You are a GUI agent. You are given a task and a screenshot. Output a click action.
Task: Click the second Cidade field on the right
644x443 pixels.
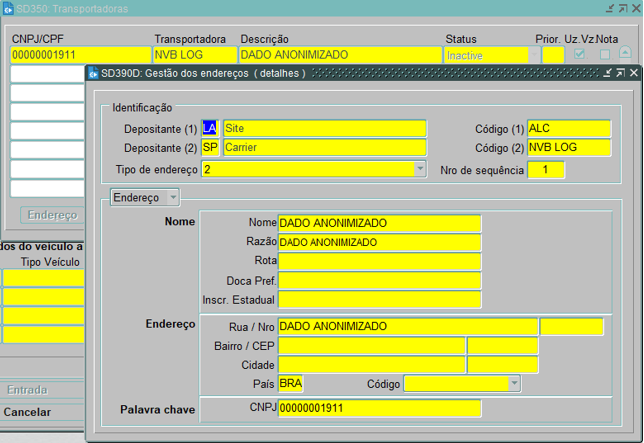pyautogui.click(x=502, y=365)
